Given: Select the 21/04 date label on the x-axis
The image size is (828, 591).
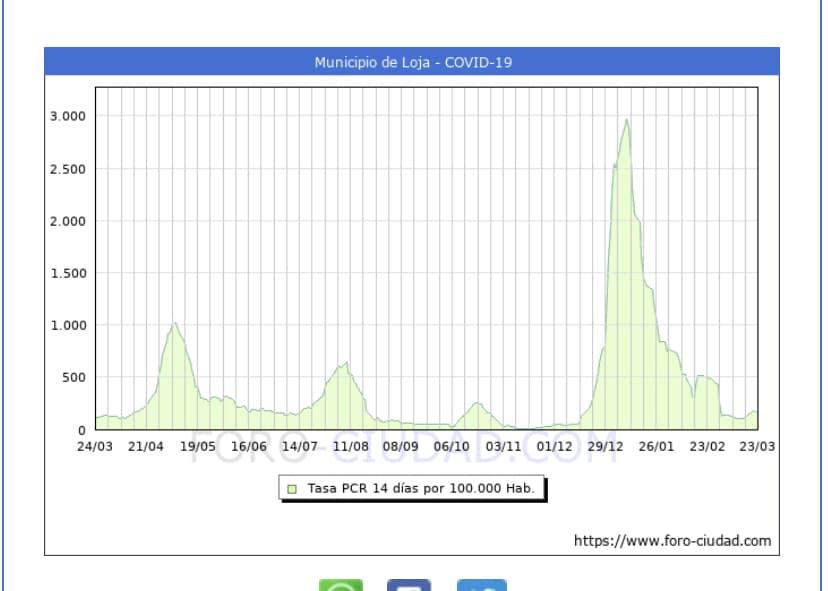Looking at the screenshot, I should pos(146,446).
